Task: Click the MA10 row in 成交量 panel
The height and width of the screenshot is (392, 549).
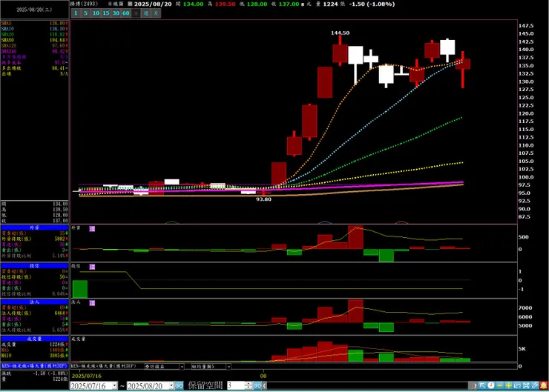Action: pos(34,356)
